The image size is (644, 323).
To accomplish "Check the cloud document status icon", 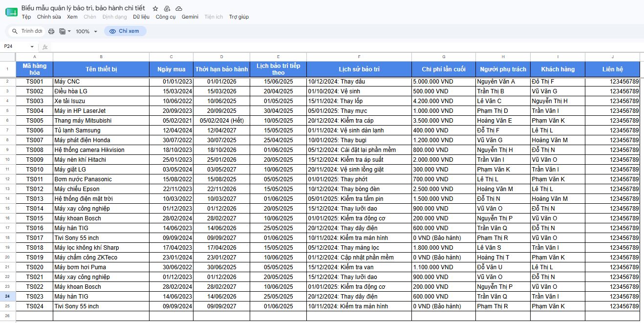I will [179, 9].
